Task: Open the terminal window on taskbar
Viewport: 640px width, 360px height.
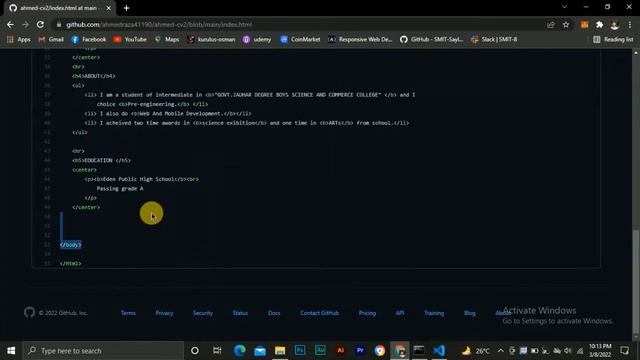Action: click(x=419, y=351)
